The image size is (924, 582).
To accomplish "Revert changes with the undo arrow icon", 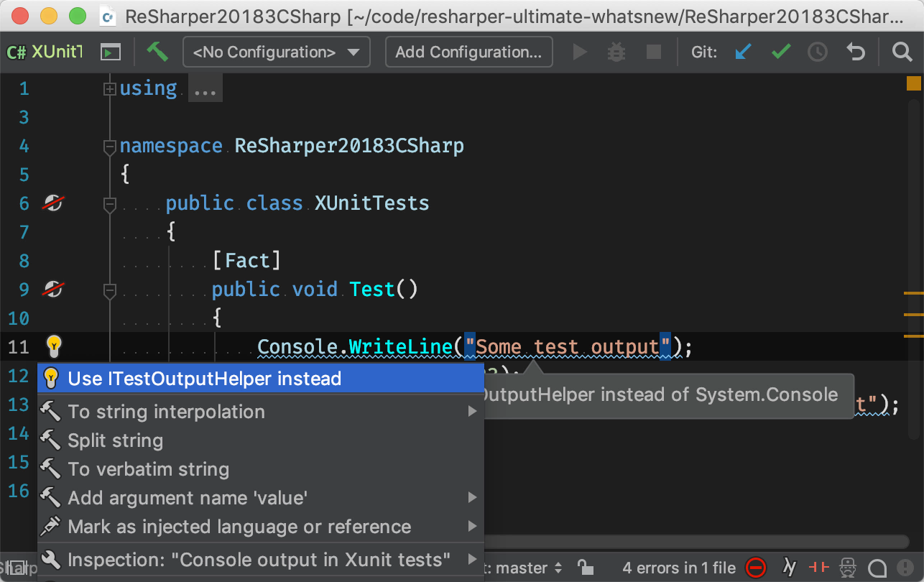I will click(855, 52).
